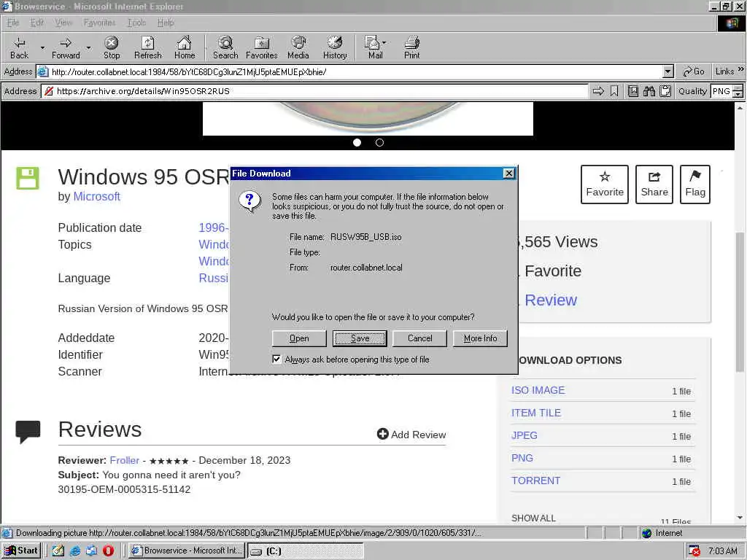This screenshot has height=560, width=747.
Task: Open the File menu
Action: click(x=13, y=23)
